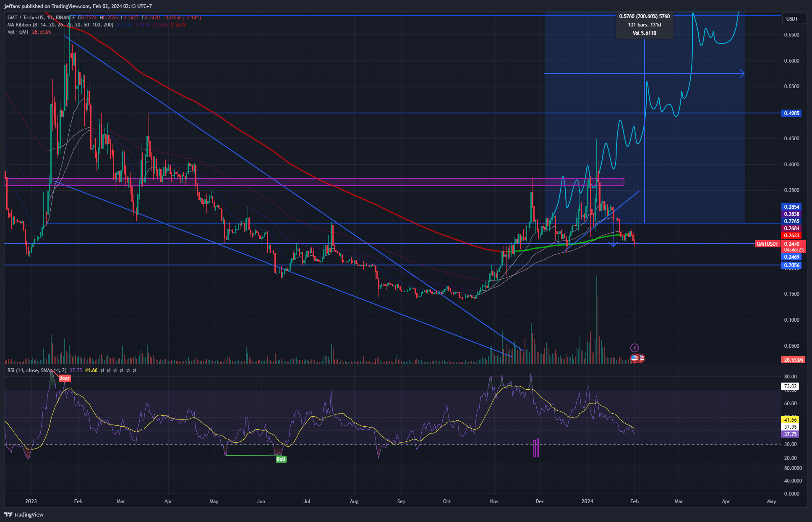
Task: Click the leftmost US flag economic event icon
Action: pos(634,358)
